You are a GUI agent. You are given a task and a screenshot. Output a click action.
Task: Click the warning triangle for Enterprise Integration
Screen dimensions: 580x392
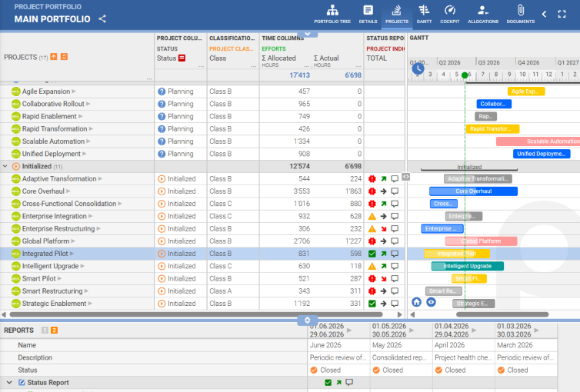[372, 216]
